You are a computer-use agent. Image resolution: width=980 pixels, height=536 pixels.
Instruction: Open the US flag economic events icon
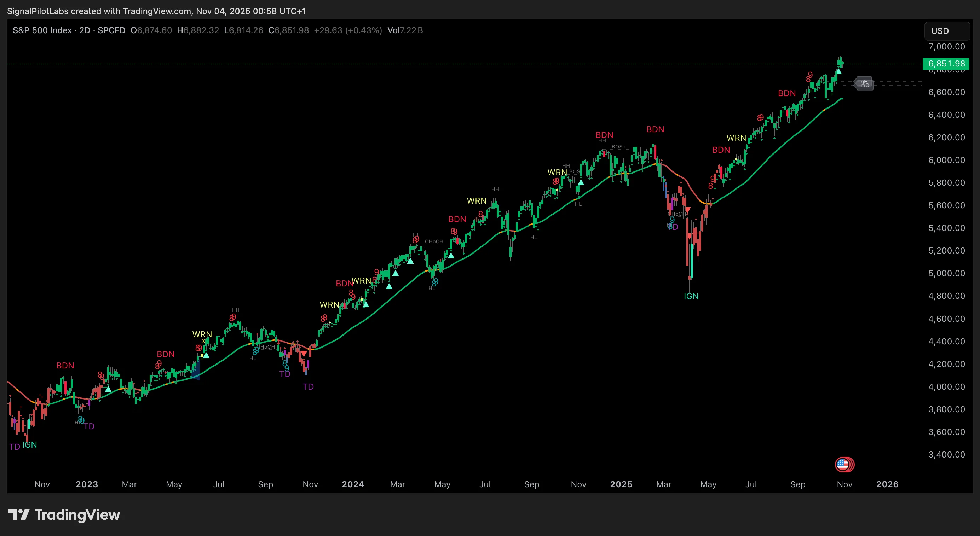(844, 464)
